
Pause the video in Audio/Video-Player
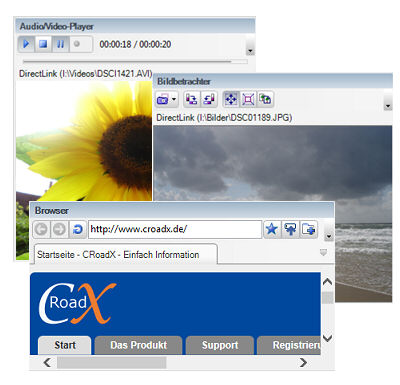click(x=60, y=44)
